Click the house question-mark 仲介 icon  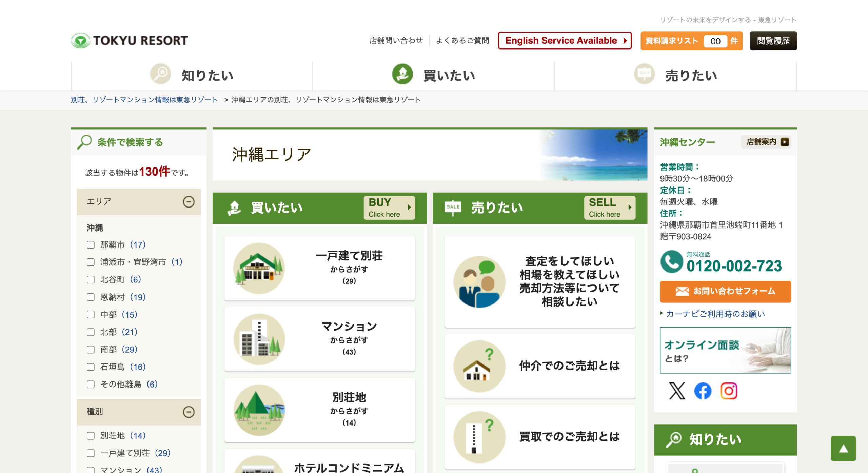479,366
